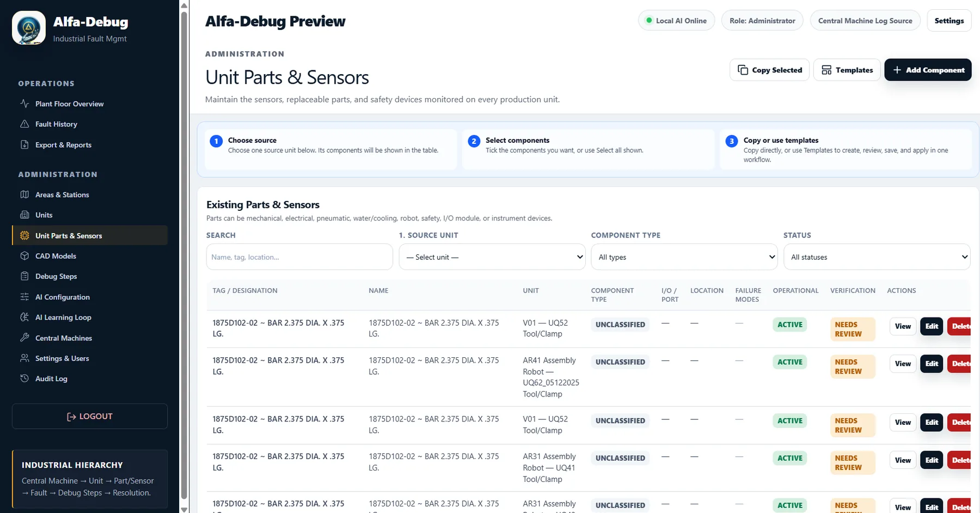
Task: Open the Source Unit dropdown
Action: 492,257
